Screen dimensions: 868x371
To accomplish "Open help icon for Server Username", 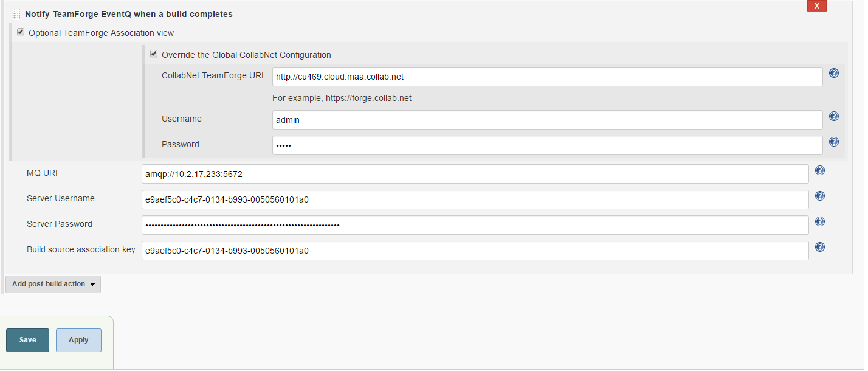I will tap(819, 196).
